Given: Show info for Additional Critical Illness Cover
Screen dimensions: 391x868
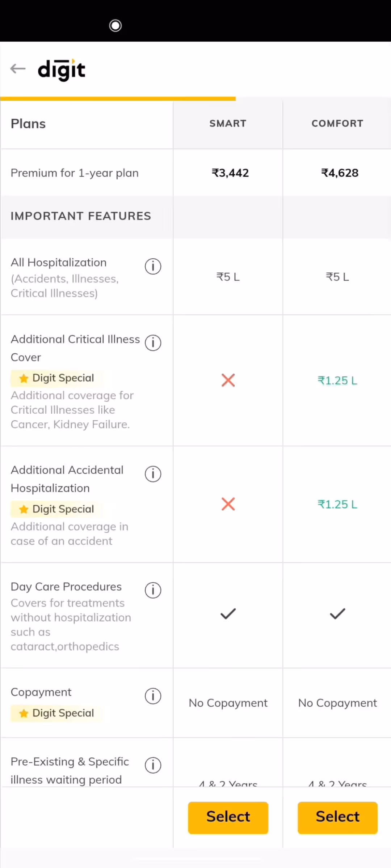Looking at the screenshot, I should [153, 343].
